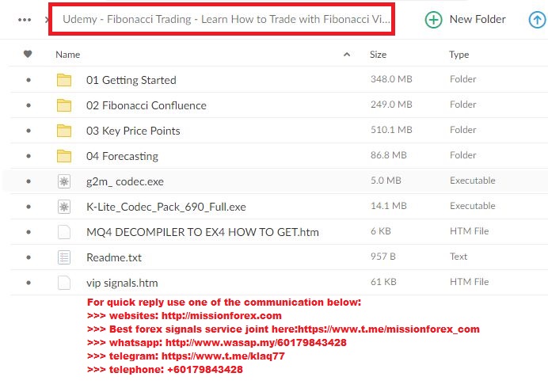Select the K-Lite_Codec_Pack_690_Full.exe file name

166,207
